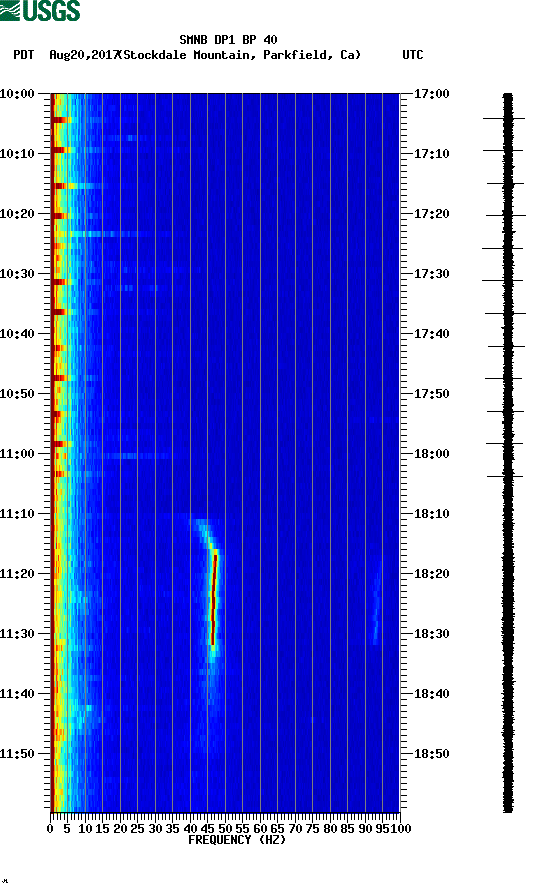The width and height of the screenshot is (552, 892).
Task: Click the 20 Hz frequency tick label
Action: pos(120,829)
